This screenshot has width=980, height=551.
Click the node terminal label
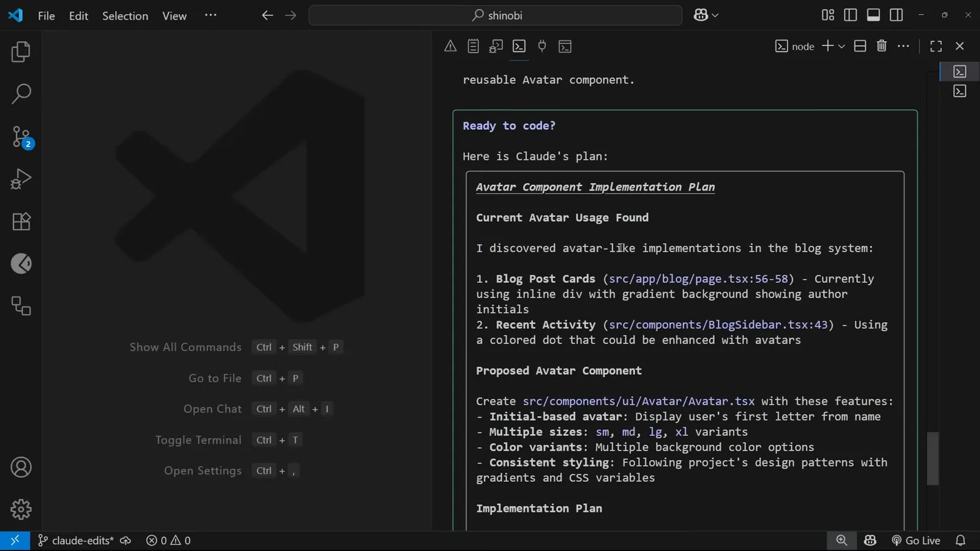tap(795, 47)
